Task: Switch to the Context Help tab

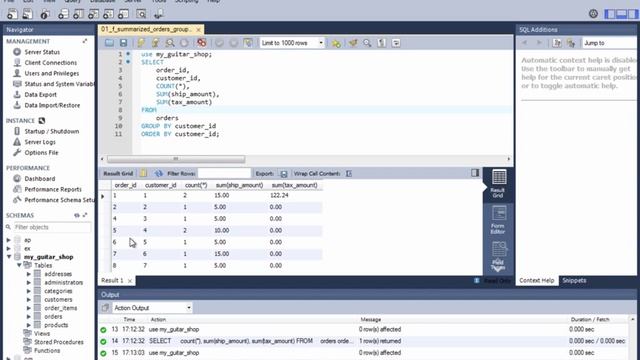Action: point(536,280)
